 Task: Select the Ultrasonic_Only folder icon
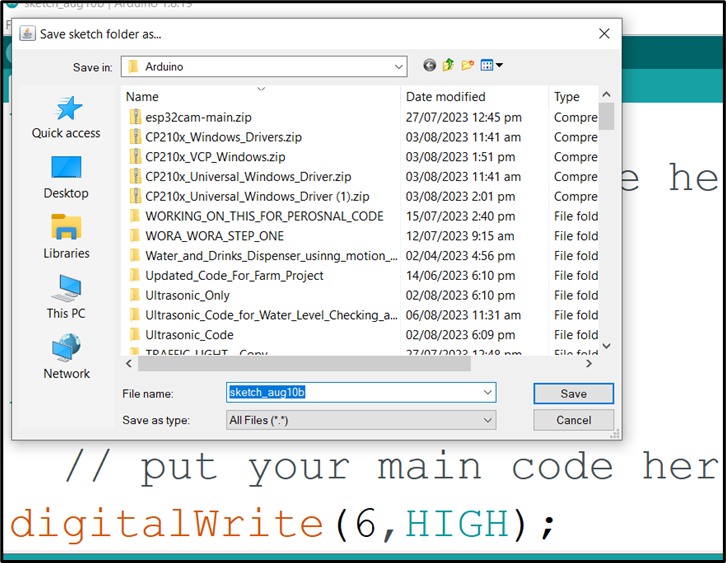click(x=135, y=295)
